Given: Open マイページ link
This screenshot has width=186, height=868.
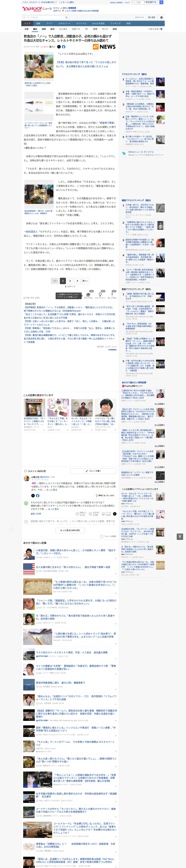Looking at the screenshot, I should [x=139, y=18].
